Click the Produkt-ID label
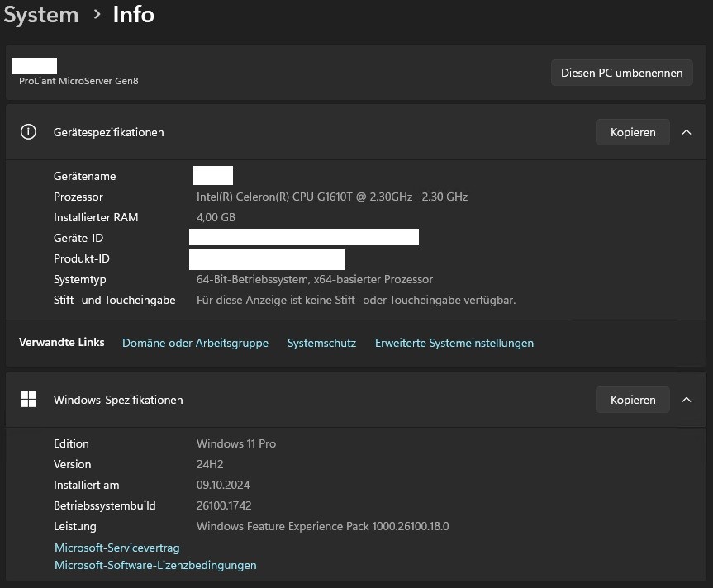The width and height of the screenshot is (713, 588). (x=82, y=259)
